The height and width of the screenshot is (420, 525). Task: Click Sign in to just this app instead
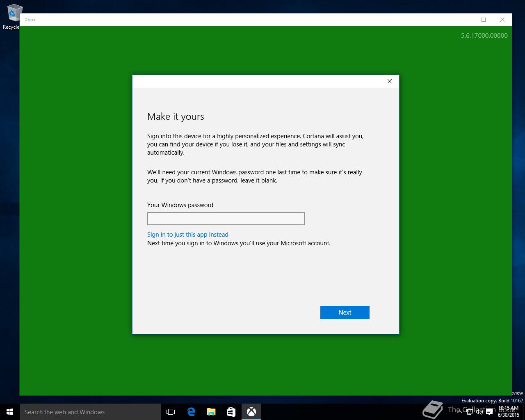188,235
